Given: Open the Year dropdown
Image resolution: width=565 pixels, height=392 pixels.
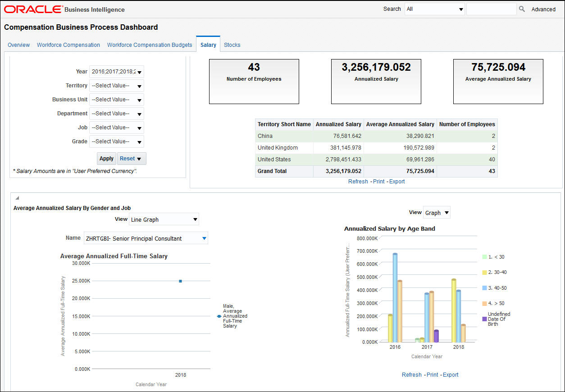Looking at the screenshot, I should [x=139, y=72].
